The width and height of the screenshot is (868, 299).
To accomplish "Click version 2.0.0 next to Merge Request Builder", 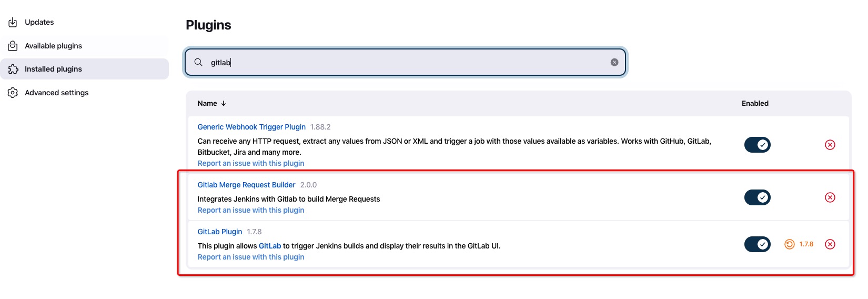I will pyautogui.click(x=308, y=185).
